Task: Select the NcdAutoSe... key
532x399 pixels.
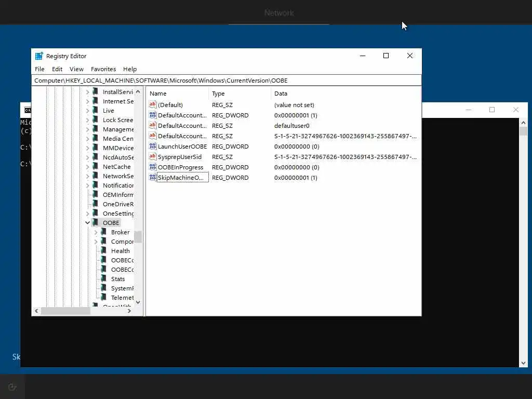Action: (118, 157)
